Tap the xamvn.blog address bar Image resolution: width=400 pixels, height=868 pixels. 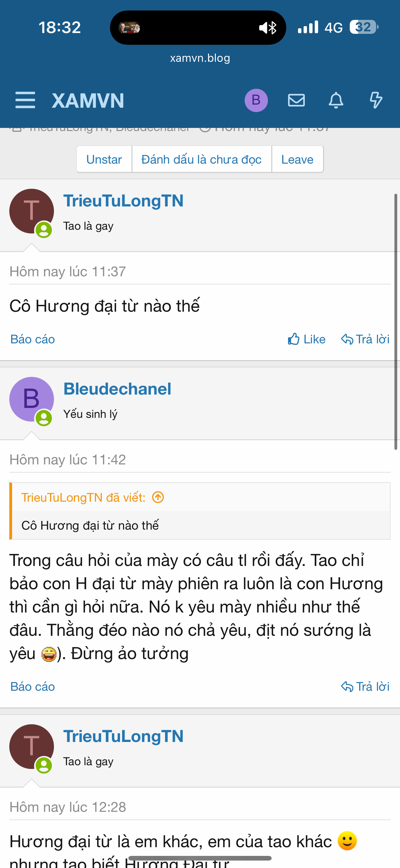click(x=200, y=58)
